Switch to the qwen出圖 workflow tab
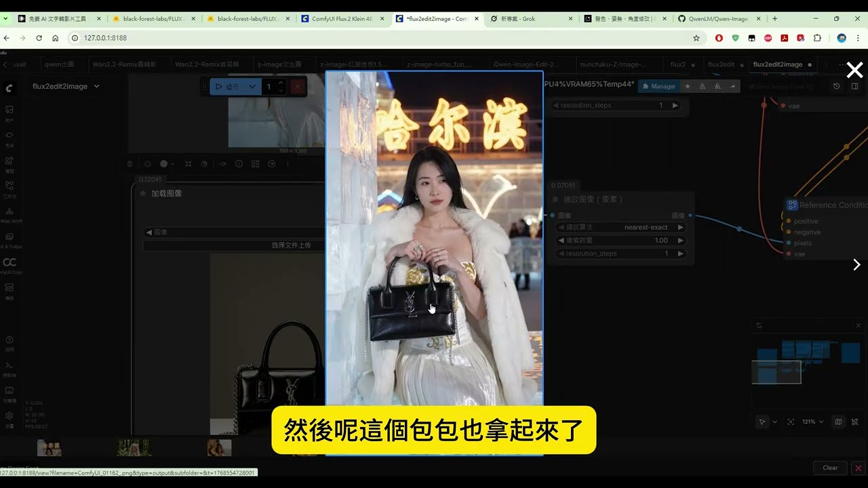 coord(59,64)
